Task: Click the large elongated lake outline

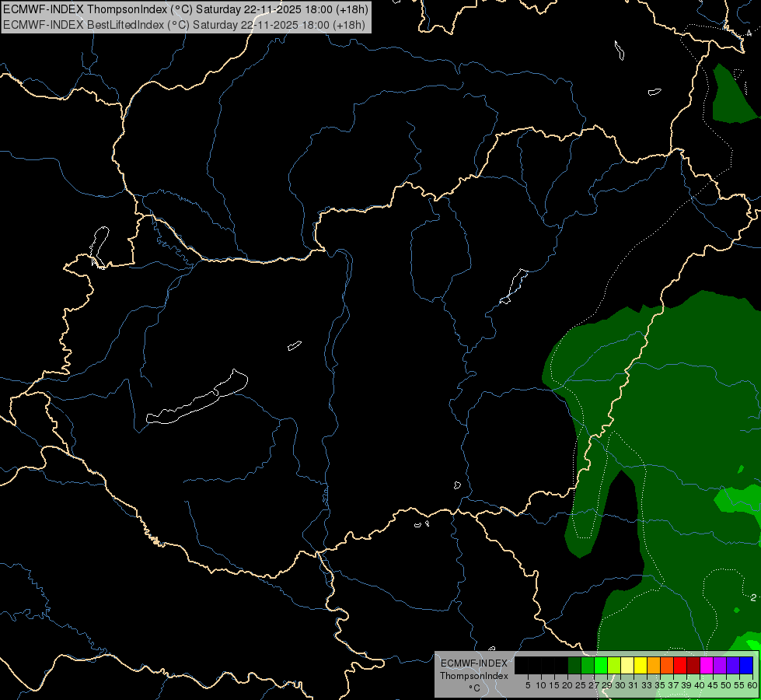Action: [x=197, y=398]
